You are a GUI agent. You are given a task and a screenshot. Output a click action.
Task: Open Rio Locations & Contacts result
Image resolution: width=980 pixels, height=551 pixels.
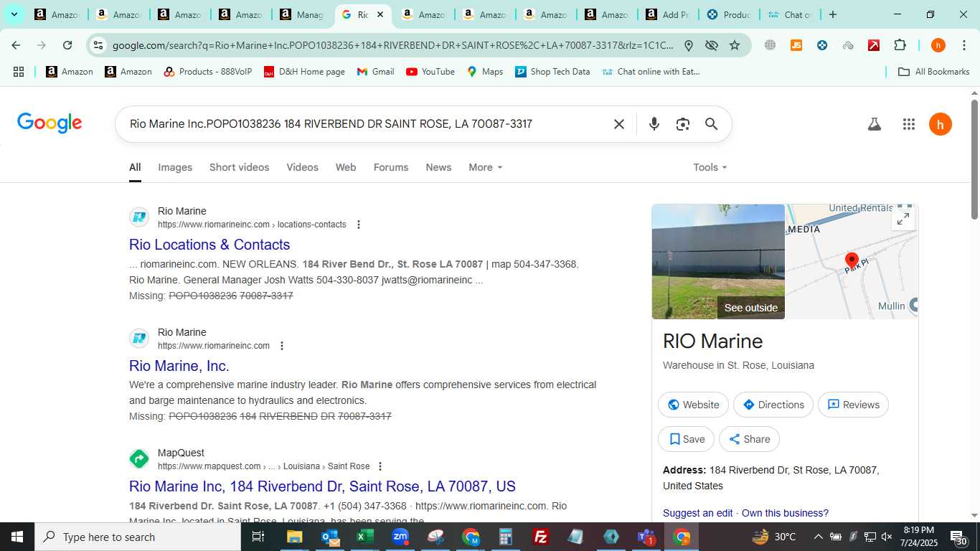pyautogui.click(x=209, y=245)
